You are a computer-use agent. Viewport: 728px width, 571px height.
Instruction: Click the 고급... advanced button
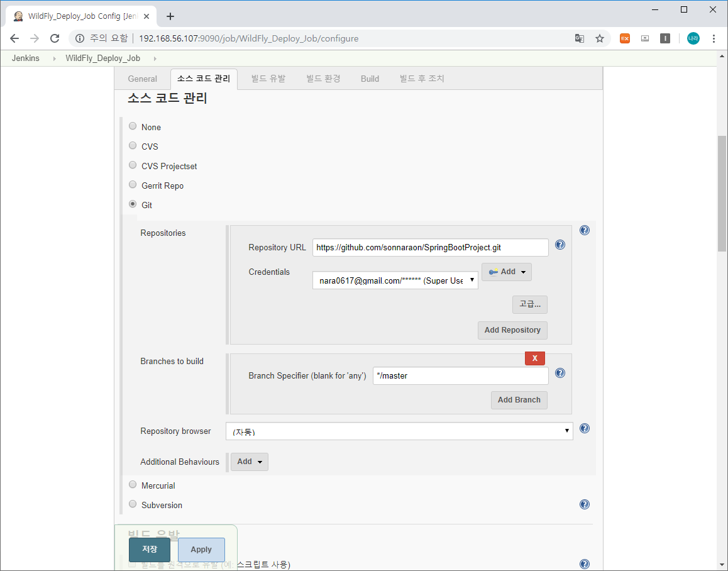click(x=530, y=305)
